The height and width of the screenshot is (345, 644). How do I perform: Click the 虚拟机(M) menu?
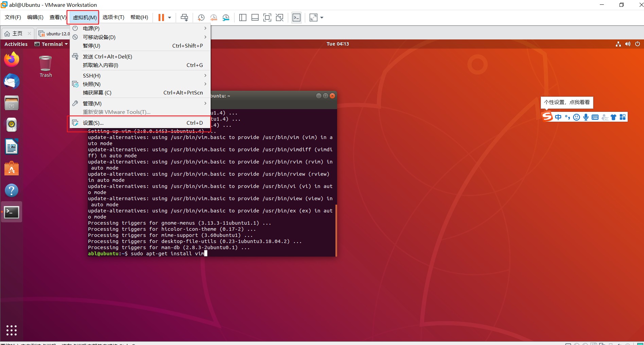pos(85,17)
